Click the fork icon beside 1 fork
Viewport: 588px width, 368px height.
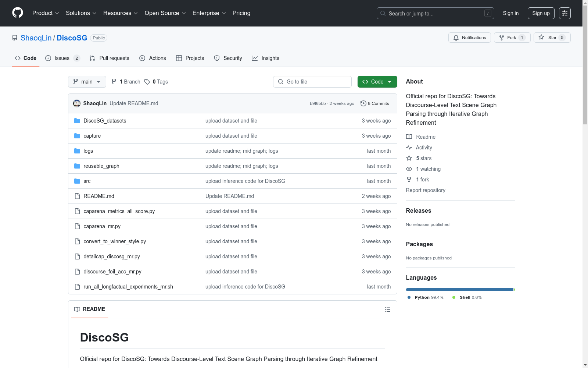(409, 180)
